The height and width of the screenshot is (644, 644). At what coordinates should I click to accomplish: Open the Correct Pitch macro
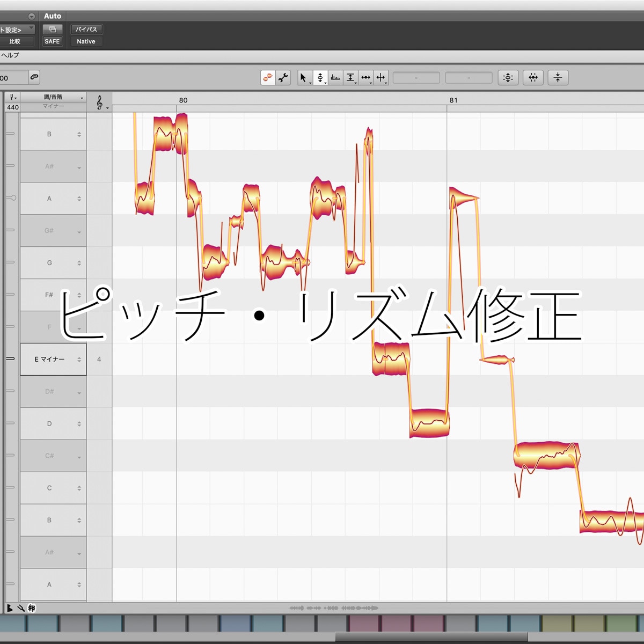(508, 78)
